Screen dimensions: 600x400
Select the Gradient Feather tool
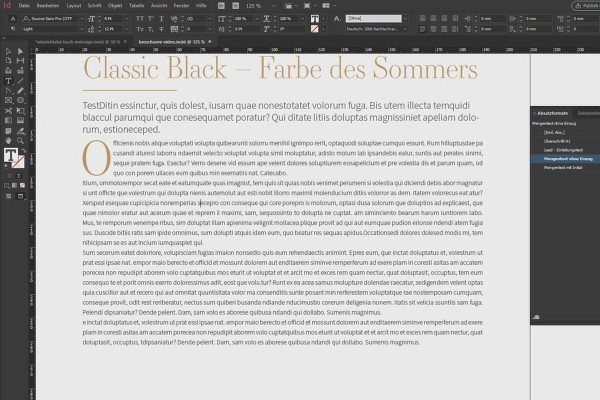coord(20,121)
